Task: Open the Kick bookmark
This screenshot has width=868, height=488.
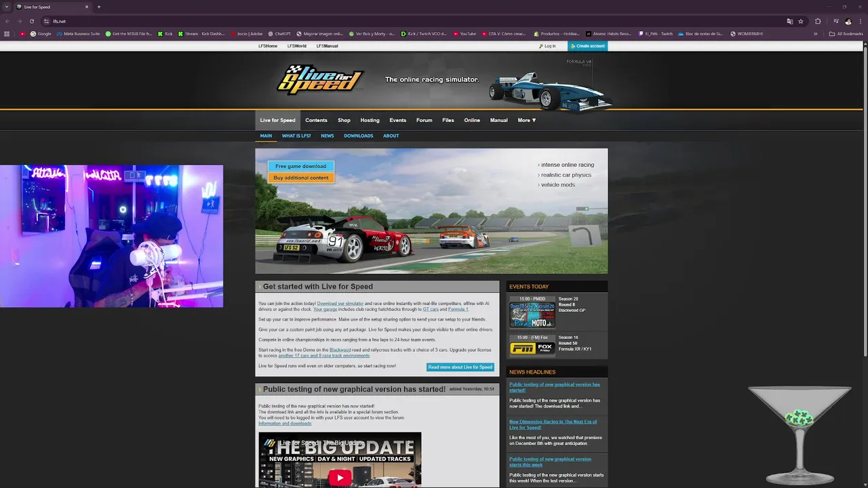Action: pos(165,33)
